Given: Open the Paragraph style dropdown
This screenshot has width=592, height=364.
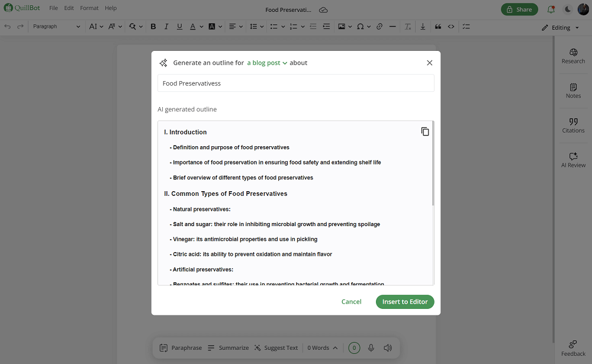Looking at the screenshot, I should pyautogui.click(x=56, y=27).
